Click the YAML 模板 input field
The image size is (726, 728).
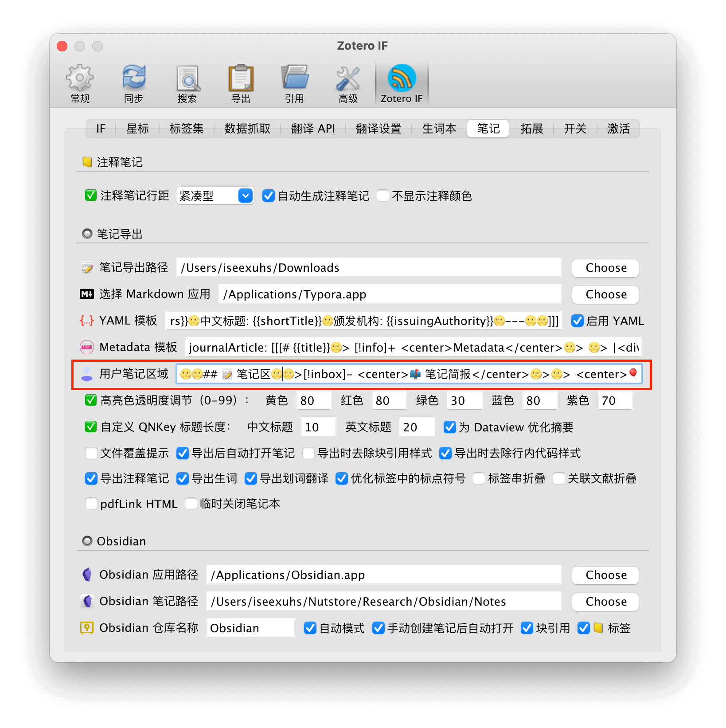tap(363, 321)
